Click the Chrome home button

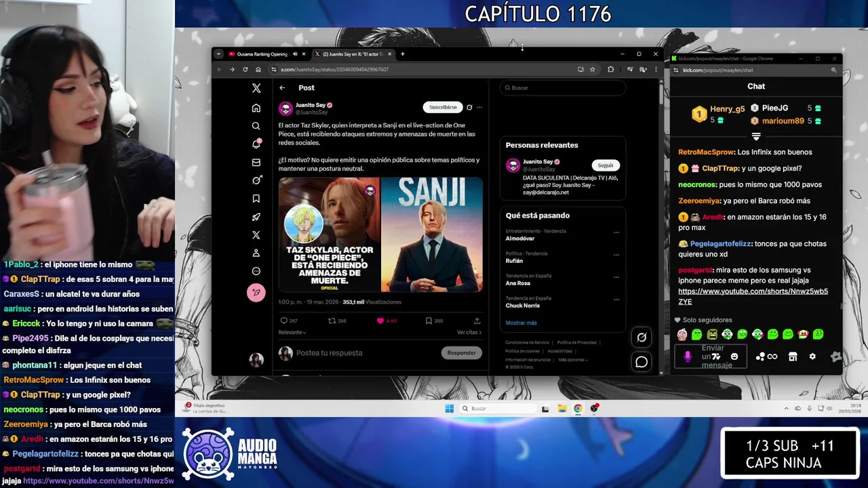coord(258,69)
